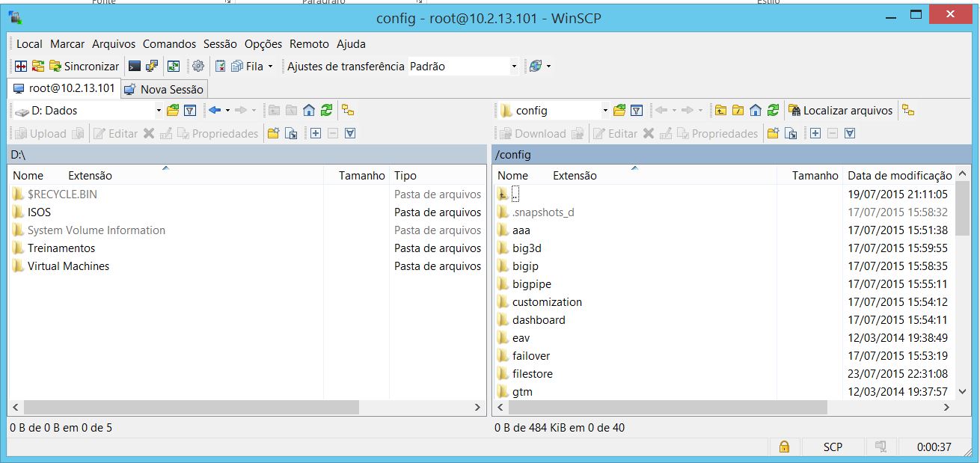980x463 pixels.
Task: Click the encrypted session lock icon
Action: [x=784, y=447]
